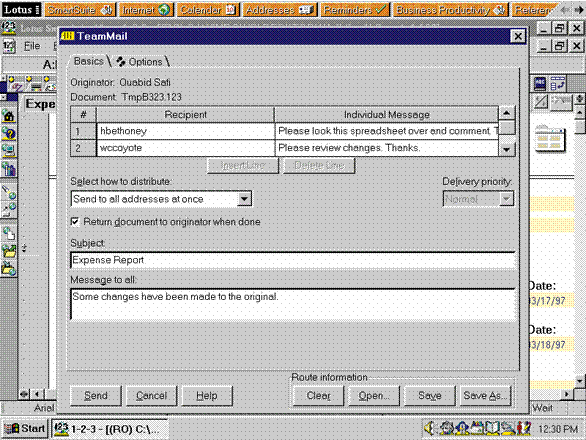Click the phone list icon in right toolbar
The width and height of the screenshot is (586, 440).
(x=558, y=84)
